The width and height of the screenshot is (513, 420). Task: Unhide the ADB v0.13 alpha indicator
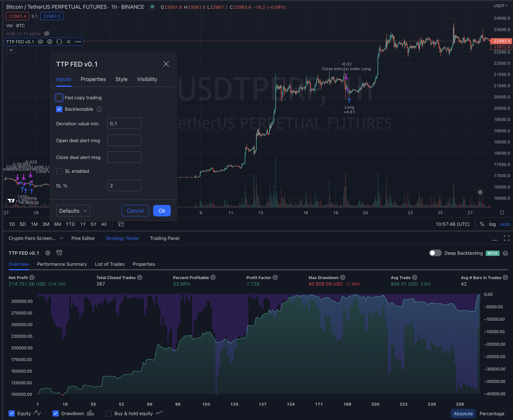tap(47, 34)
